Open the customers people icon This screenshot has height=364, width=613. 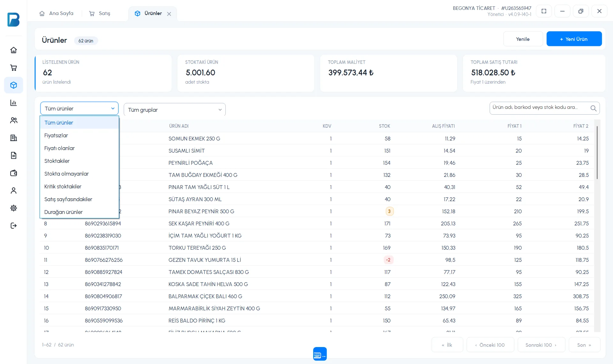pyautogui.click(x=13, y=120)
